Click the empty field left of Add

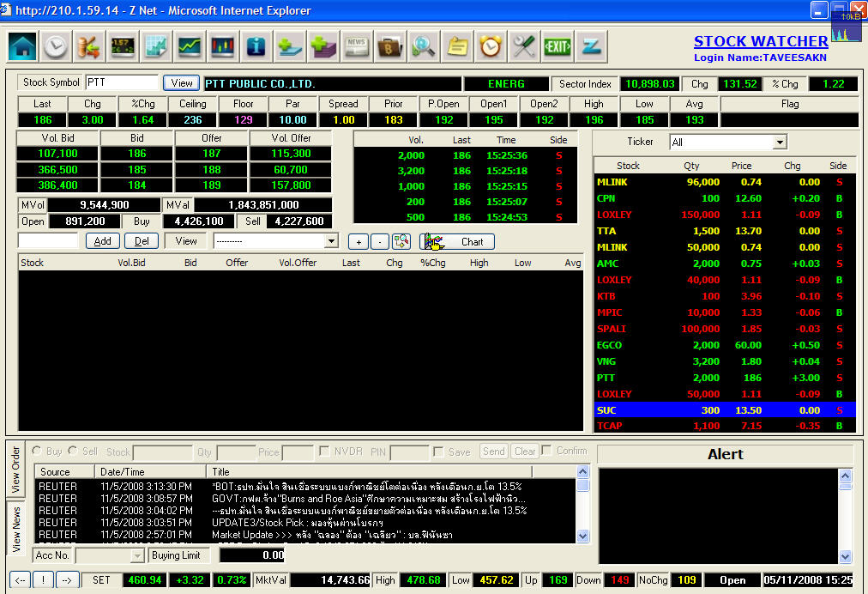coord(48,241)
